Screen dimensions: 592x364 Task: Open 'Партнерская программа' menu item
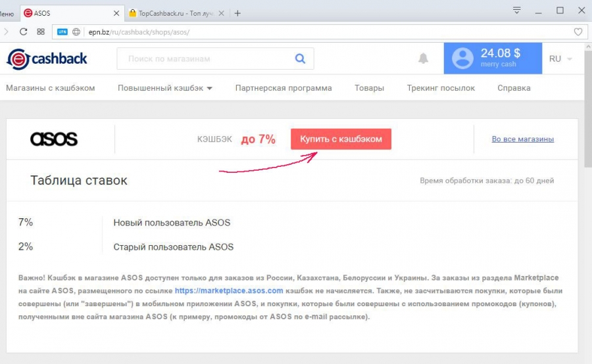pyautogui.click(x=284, y=88)
